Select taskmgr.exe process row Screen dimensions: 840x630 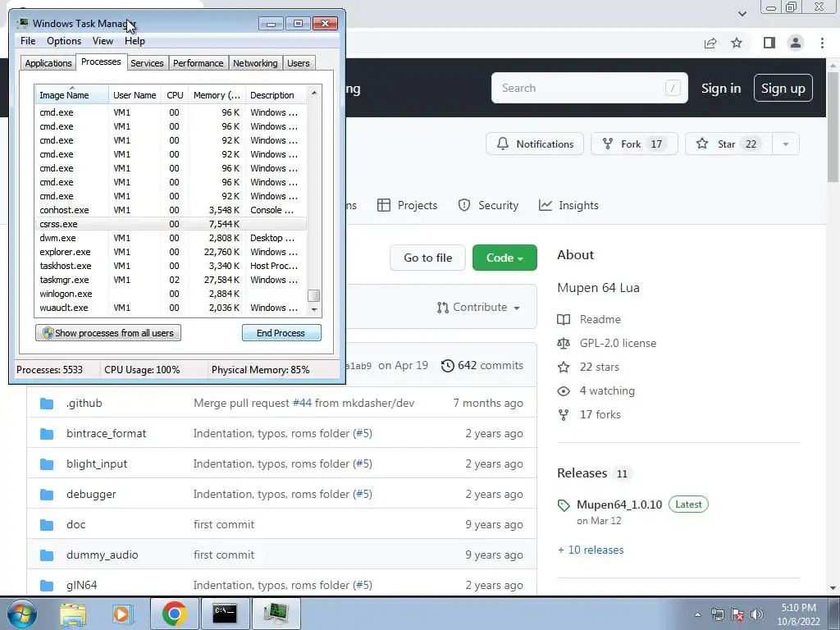pos(171,280)
